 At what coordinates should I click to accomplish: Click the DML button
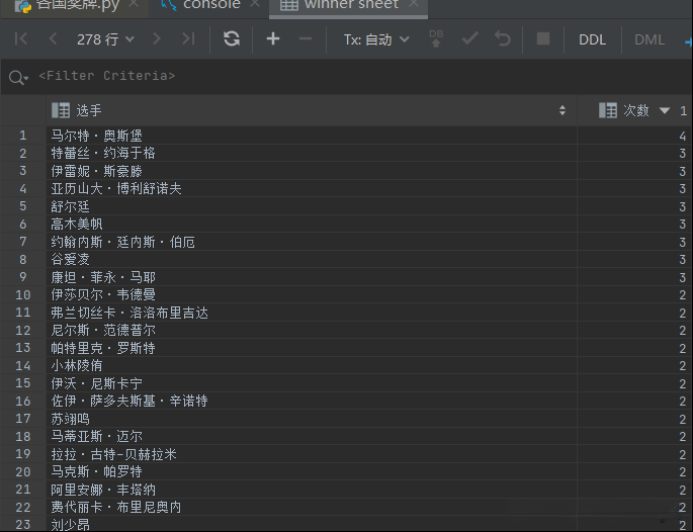click(649, 39)
